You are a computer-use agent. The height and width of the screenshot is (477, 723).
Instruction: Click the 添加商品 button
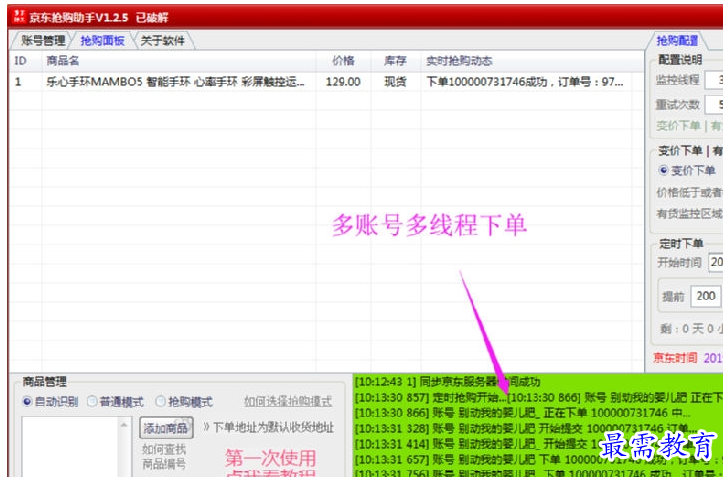[x=166, y=428]
